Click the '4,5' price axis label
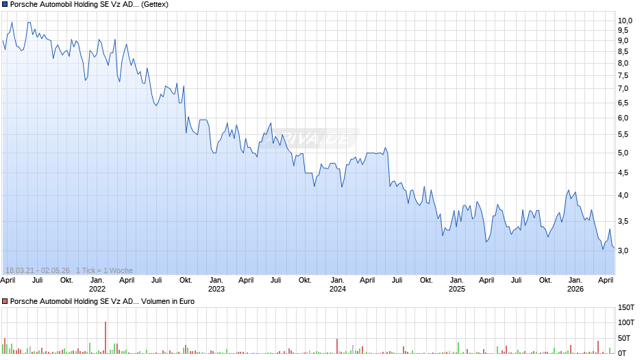This screenshot has width=644, height=360. (623, 173)
